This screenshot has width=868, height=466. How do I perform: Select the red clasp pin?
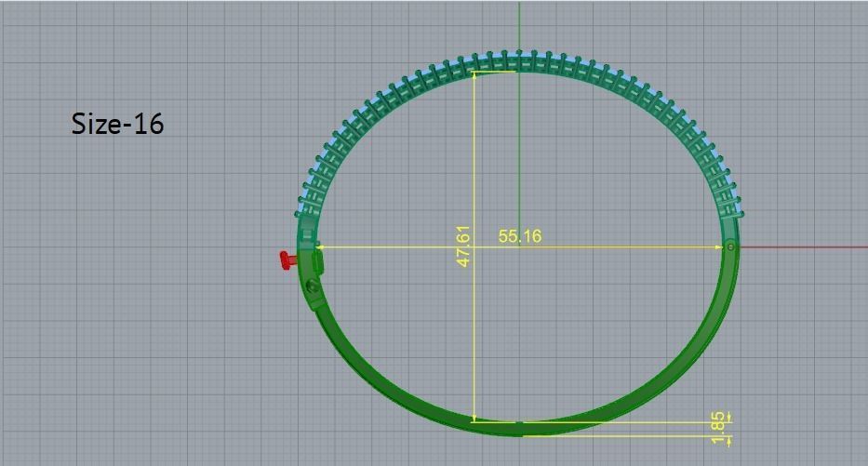tap(287, 260)
